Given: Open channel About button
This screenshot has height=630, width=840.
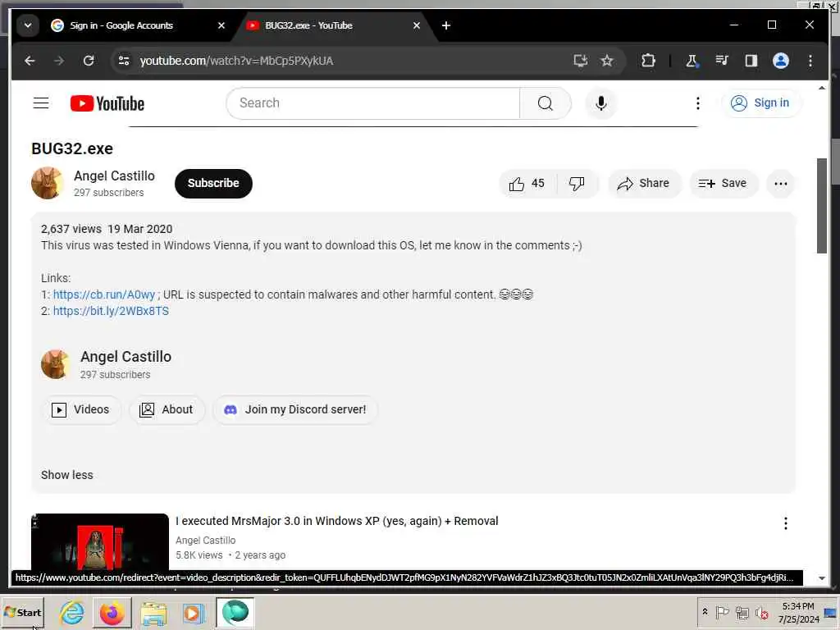Looking at the screenshot, I should 167,410.
